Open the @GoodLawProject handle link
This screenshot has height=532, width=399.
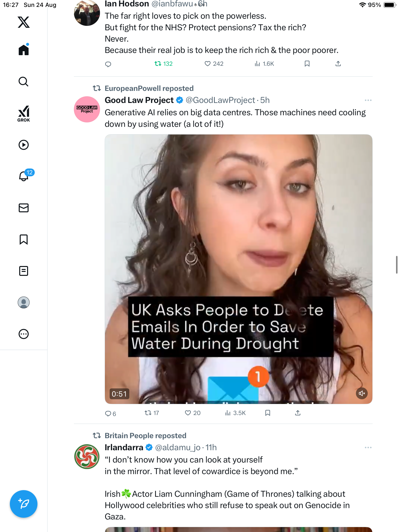click(220, 100)
